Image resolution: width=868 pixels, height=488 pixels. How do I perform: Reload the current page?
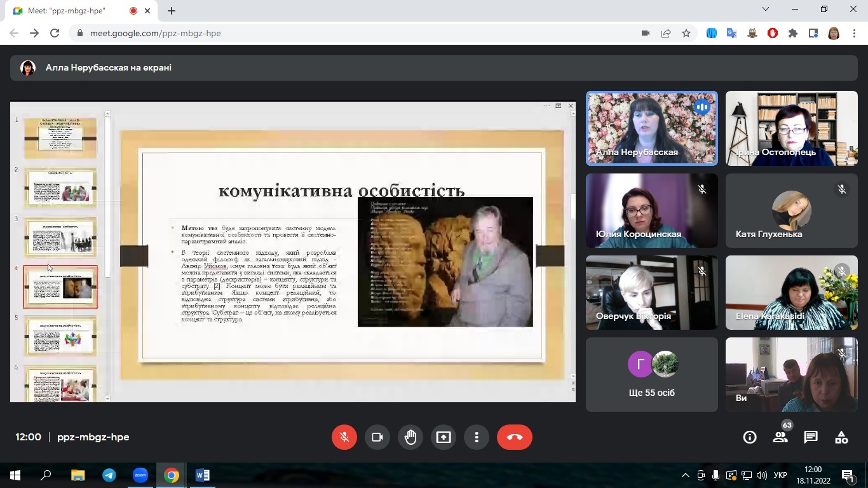coord(55,33)
